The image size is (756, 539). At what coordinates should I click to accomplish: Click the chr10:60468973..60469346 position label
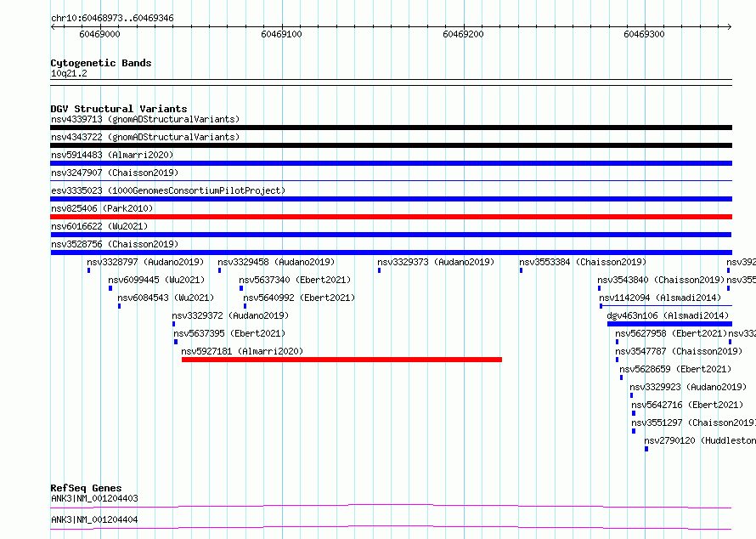(x=112, y=19)
